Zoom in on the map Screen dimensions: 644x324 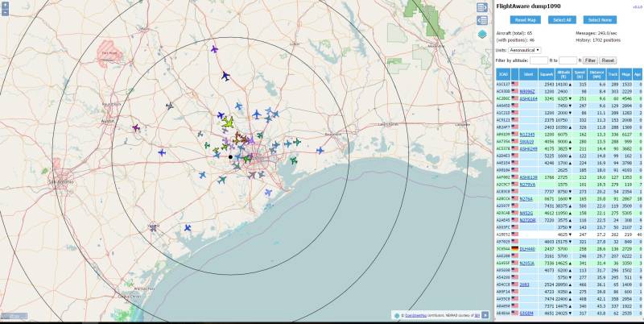tap(6, 6)
